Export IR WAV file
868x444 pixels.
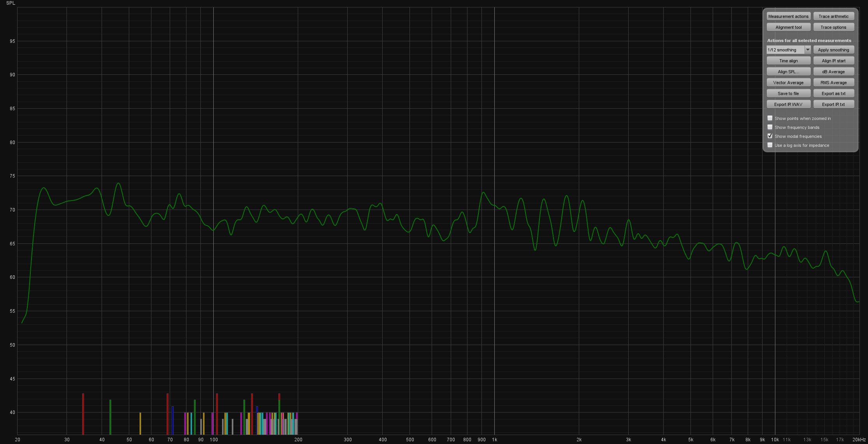click(x=788, y=104)
